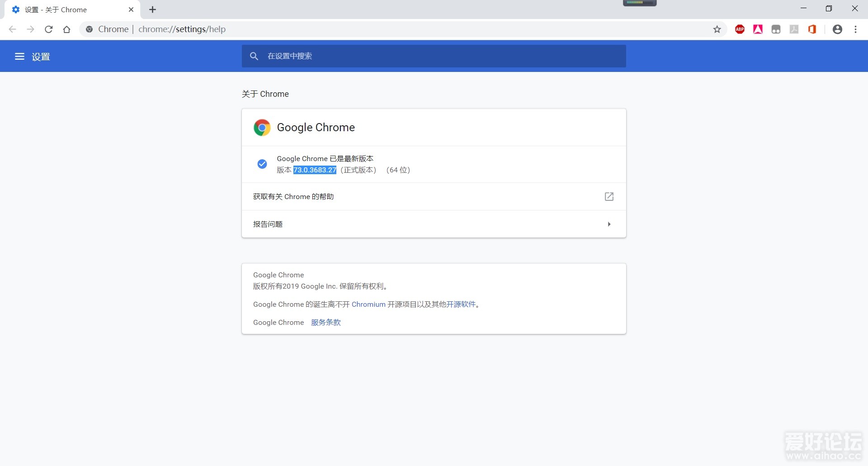Expand the 报告问题 row arrow
The width and height of the screenshot is (868, 466).
pyautogui.click(x=609, y=224)
